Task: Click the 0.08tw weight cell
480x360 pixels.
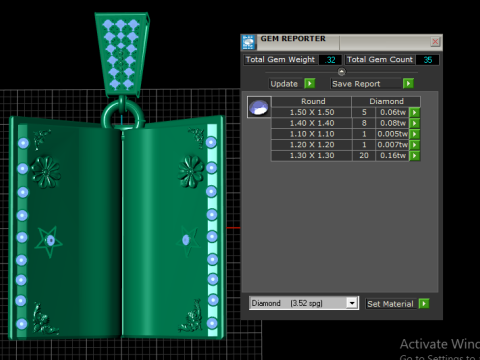Action: (392, 123)
